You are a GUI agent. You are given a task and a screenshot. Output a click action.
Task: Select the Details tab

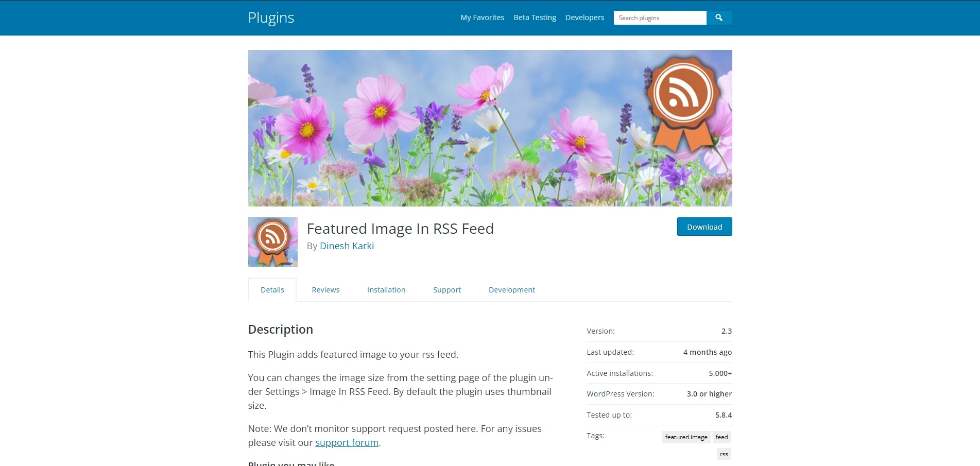[x=272, y=289]
